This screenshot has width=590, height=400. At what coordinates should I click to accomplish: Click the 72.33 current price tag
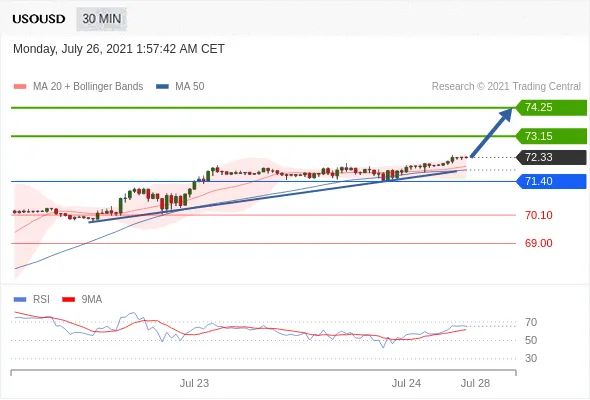pyautogui.click(x=551, y=157)
